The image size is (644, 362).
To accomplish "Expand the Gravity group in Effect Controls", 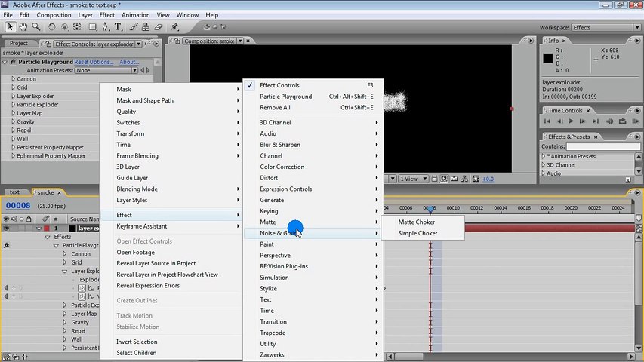I will (x=13, y=122).
